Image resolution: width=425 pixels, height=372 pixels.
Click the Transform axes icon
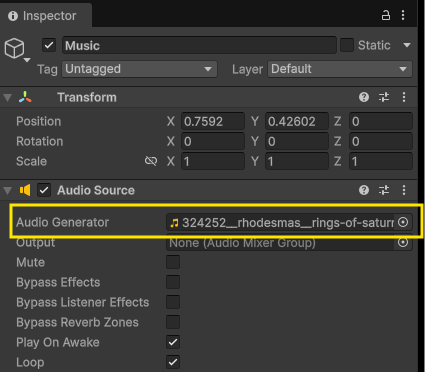tap(25, 97)
